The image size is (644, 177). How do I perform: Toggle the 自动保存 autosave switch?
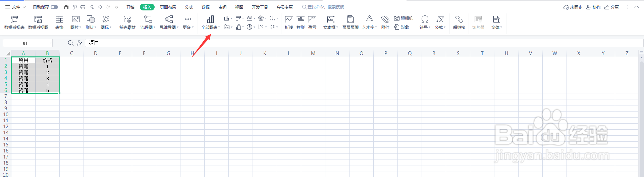(54, 7)
